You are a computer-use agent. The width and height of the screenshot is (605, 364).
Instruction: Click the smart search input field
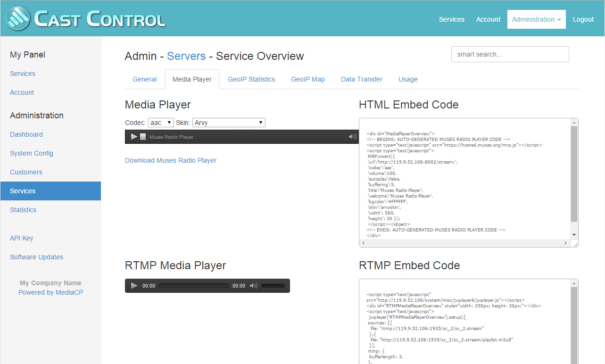pos(510,54)
